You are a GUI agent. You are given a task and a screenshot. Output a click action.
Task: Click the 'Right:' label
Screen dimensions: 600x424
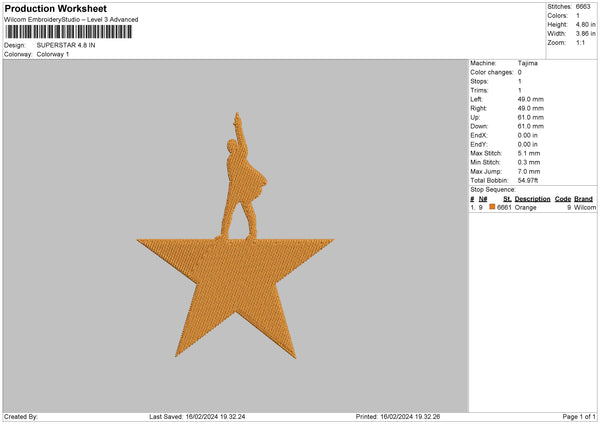click(478, 108)
